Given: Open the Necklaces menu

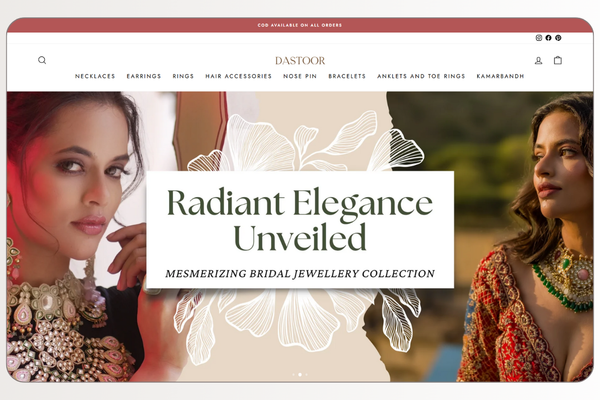Looking at the screenshot, I should pos(95,76).
